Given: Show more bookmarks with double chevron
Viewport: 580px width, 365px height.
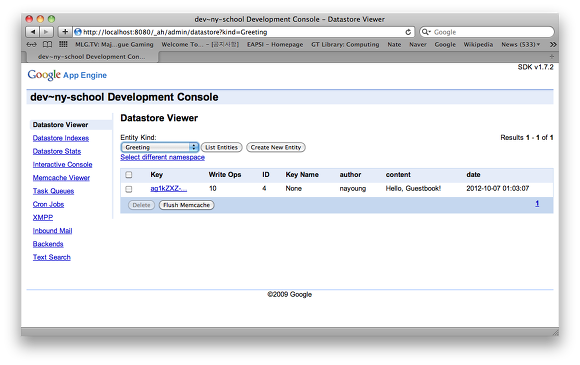Looking at the screenshot, I should tap(553, 44).
